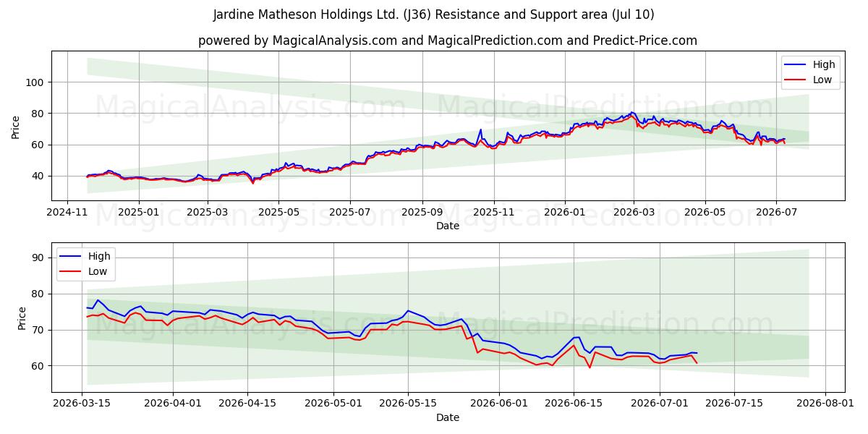
Task: Click the '2025-05' x-axis tick label
Action: tap(278, 213)
